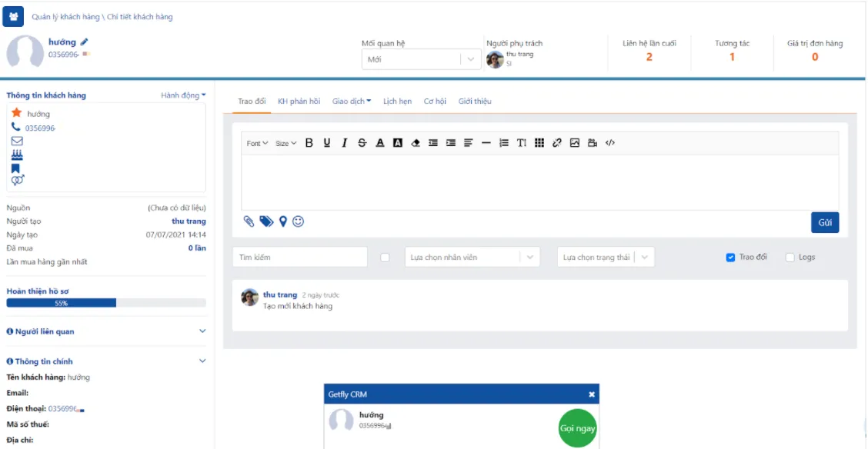Tick the checkbox next to the search field
The height and width of the screenshot is (449, 868).
(386, 258)
